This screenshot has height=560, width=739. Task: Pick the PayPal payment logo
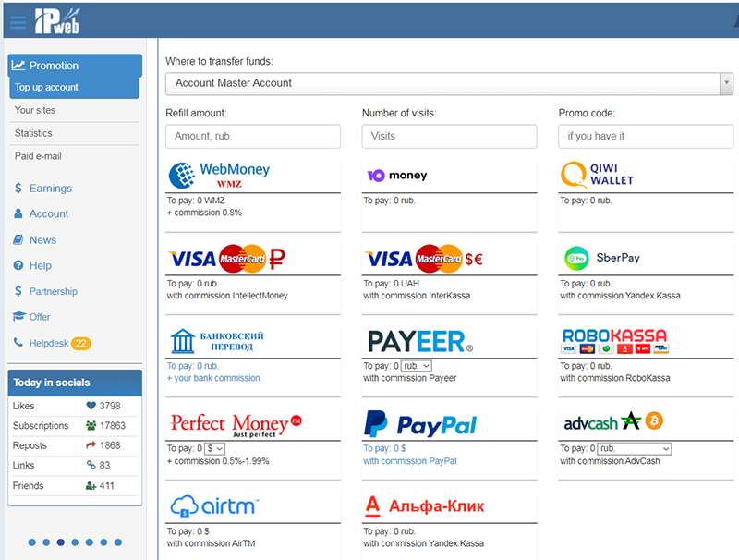(421, 424)
